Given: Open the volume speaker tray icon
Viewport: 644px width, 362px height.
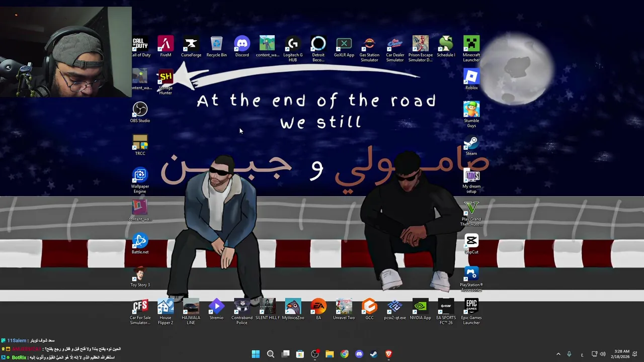Looking at the screenshot, I should coord(603,354).
